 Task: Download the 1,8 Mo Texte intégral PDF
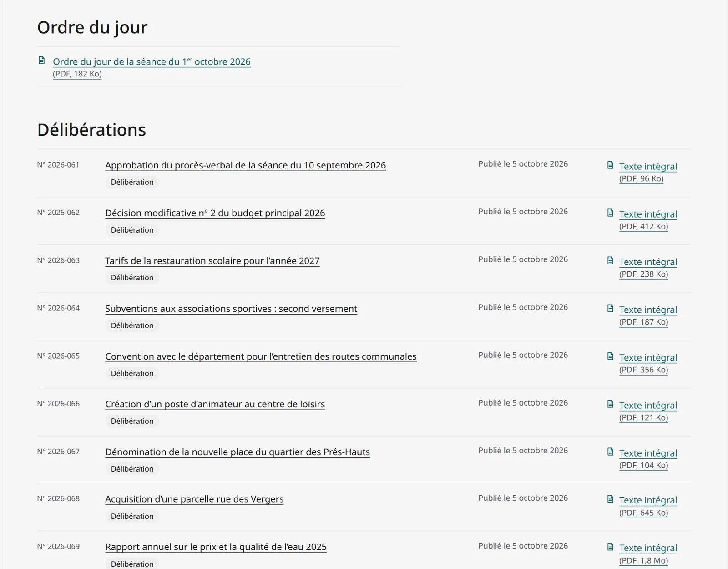coord(648,548)
